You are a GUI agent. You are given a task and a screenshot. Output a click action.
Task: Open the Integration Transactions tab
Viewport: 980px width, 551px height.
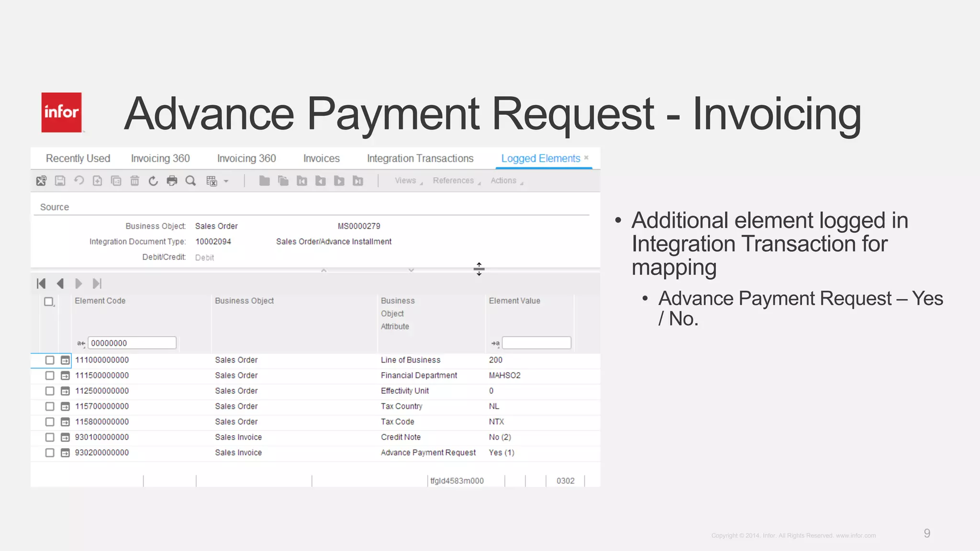420,158
